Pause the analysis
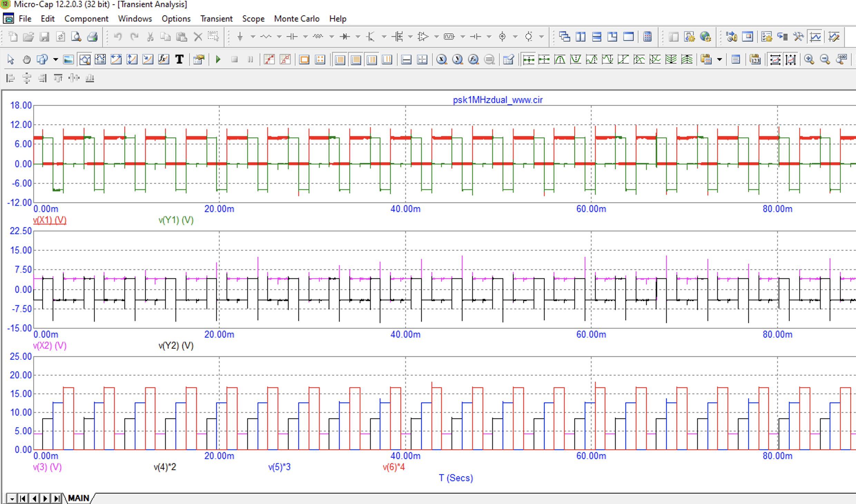 click(x=250, y=60)
